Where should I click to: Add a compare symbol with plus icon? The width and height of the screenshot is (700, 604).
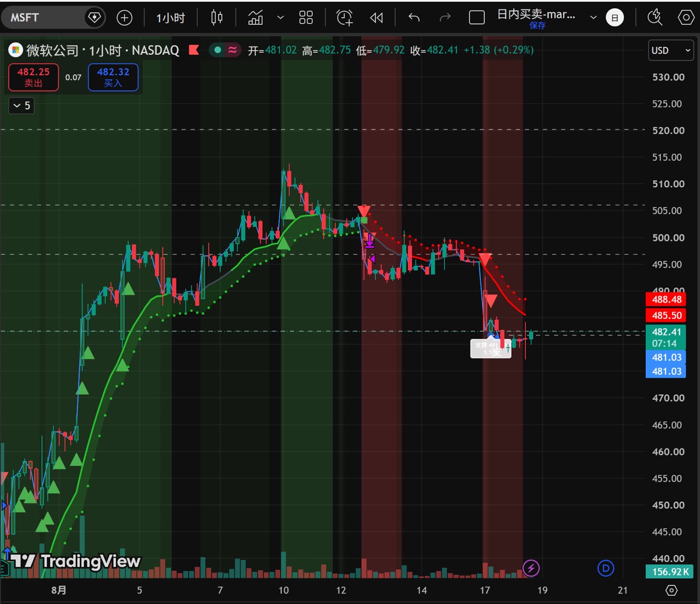point(125,17)
